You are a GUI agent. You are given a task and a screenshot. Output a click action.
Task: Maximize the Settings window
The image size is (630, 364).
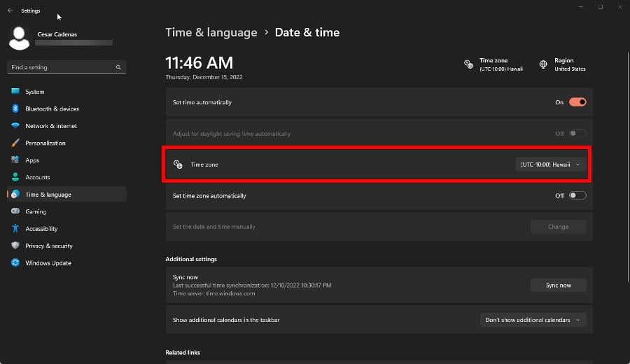click(601, 7)
